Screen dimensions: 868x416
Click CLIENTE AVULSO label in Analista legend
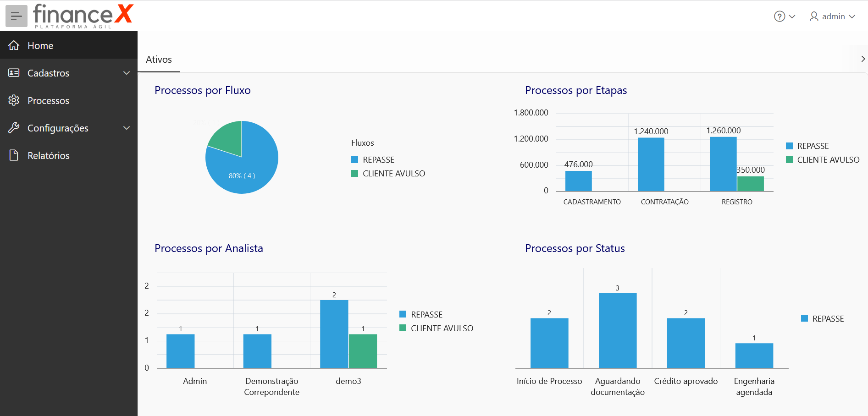pos(442,328)
